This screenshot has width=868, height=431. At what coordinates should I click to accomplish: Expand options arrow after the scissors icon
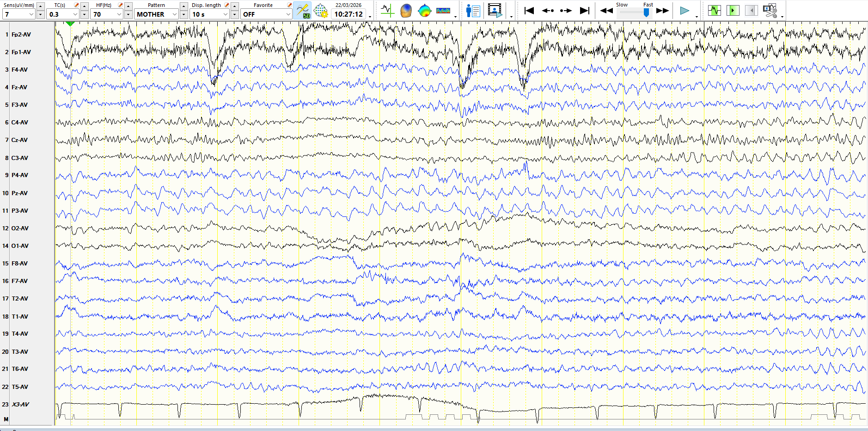(782, 17)
